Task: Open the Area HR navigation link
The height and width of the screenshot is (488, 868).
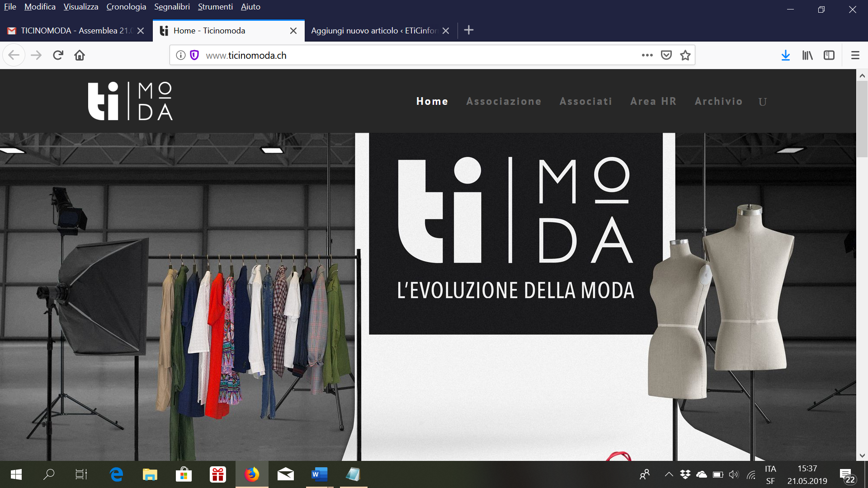Action: click(653, 101)
